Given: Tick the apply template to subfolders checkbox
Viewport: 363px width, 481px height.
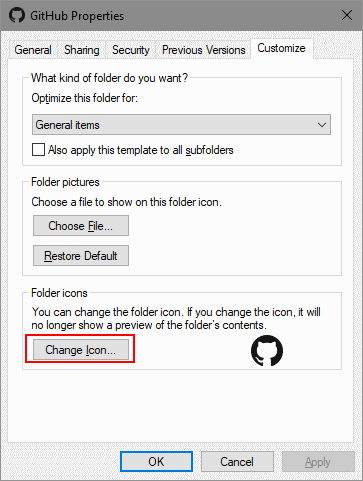Looking at the screenshot, I should tap(38, 150).
